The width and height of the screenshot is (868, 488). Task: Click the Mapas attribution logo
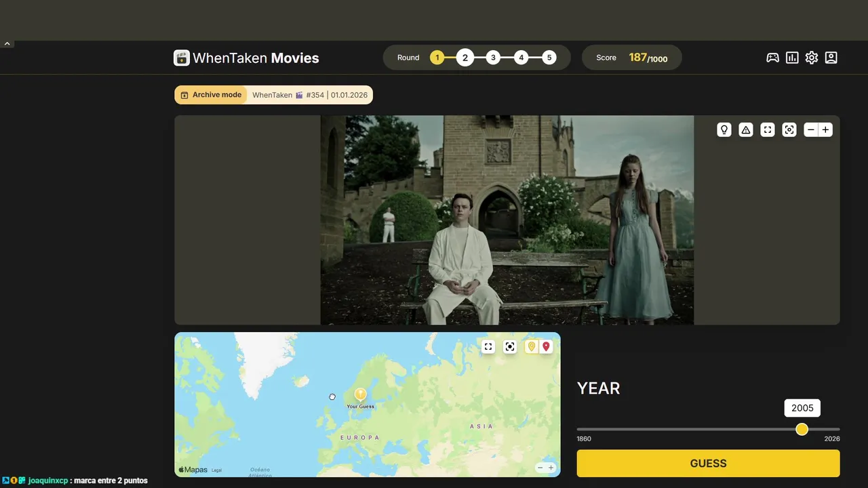pos(193,470)
